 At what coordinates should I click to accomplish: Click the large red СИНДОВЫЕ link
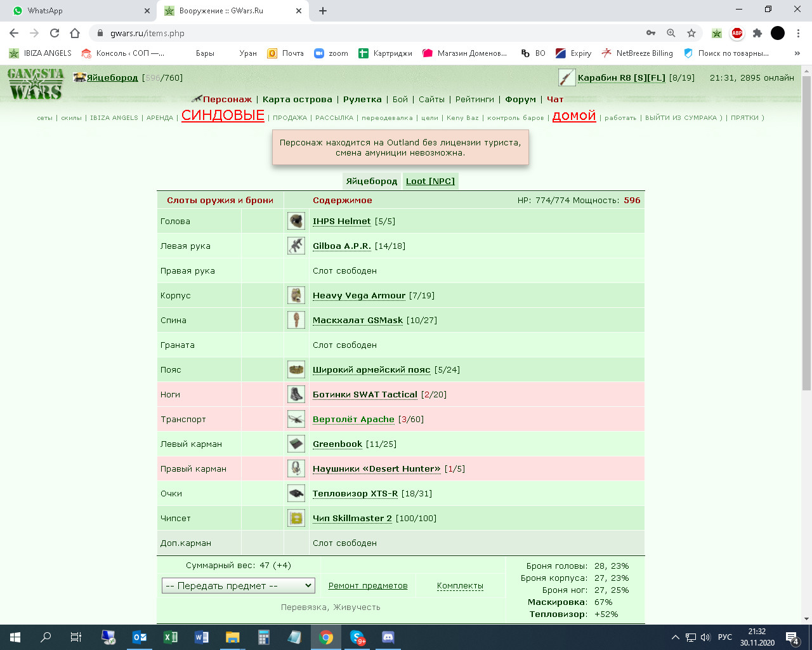click(x=223, y=116)
